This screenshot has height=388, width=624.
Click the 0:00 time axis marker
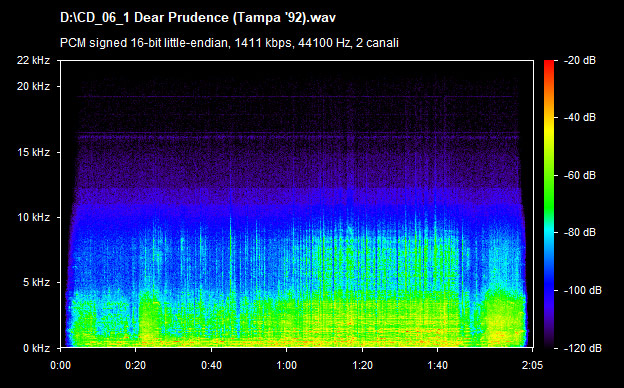[60, 365]
